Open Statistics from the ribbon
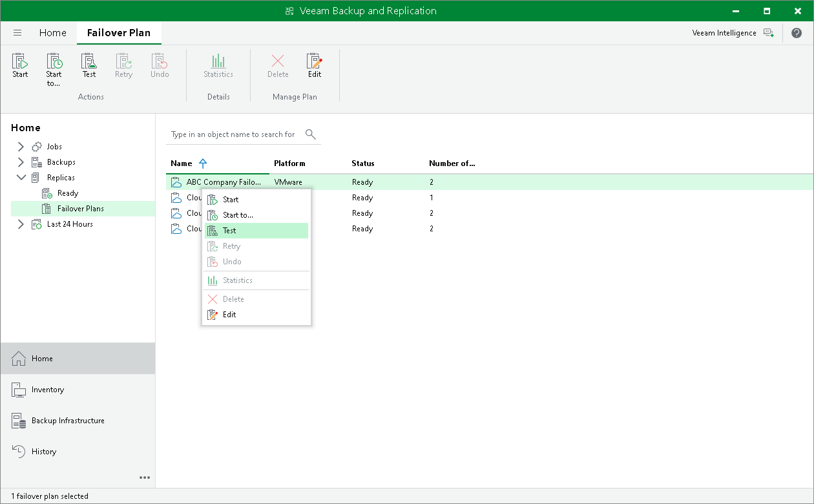814x504 pixels. (x=218, y=66)
